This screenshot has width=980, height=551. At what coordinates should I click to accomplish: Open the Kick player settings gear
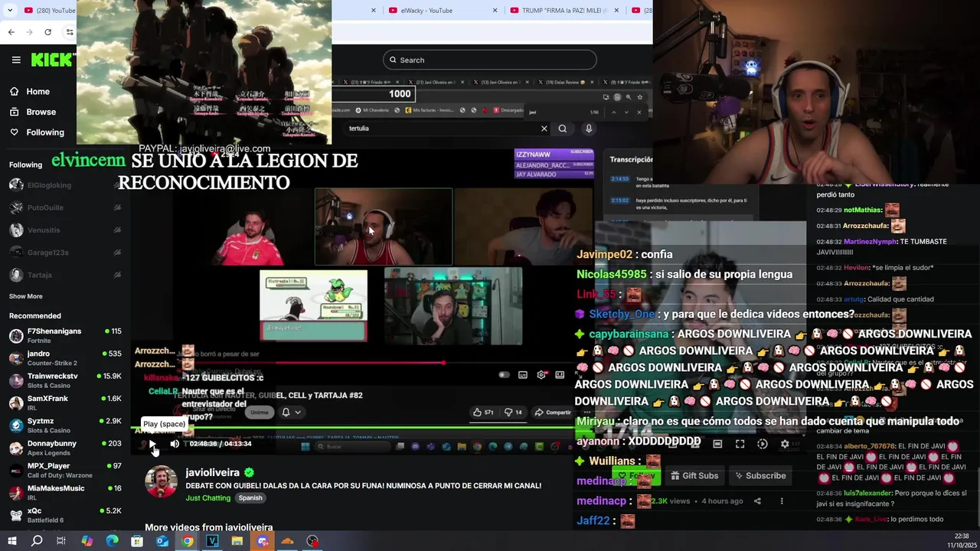785,444
